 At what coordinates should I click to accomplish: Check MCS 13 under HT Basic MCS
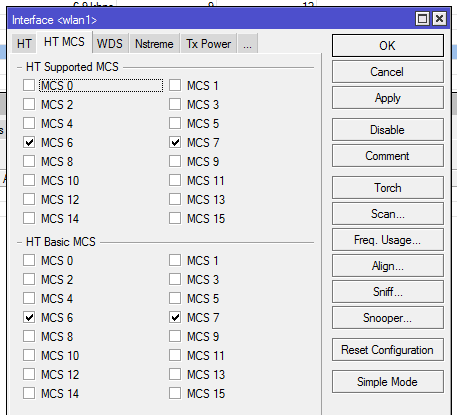pos(175,374)
